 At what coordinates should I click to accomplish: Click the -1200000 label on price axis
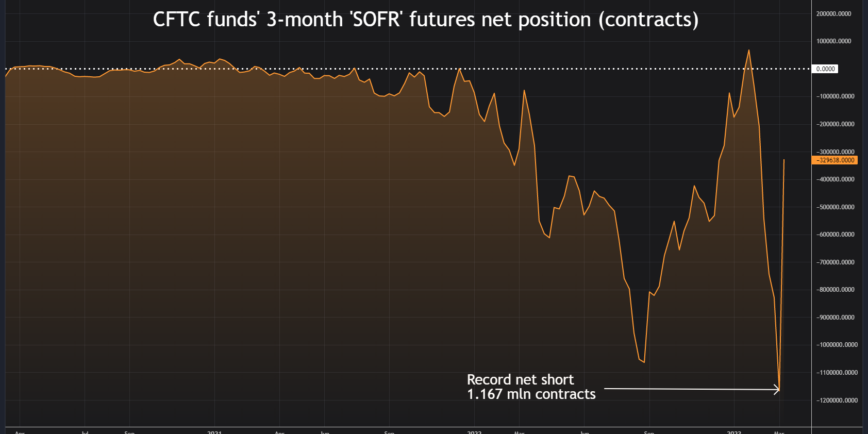point(837,400)
